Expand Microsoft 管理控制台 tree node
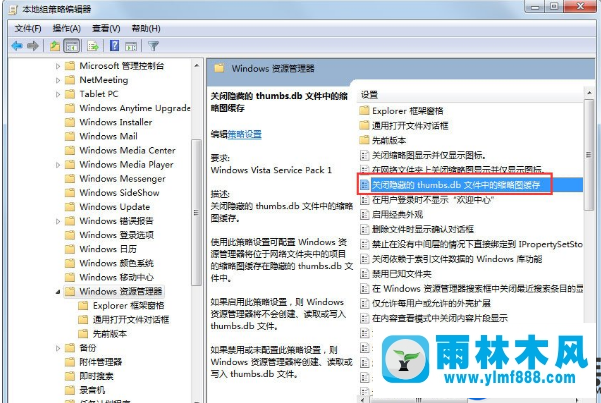Image resolution: width=601 pixels, height=403 pixels. click(x=58, y=66)
